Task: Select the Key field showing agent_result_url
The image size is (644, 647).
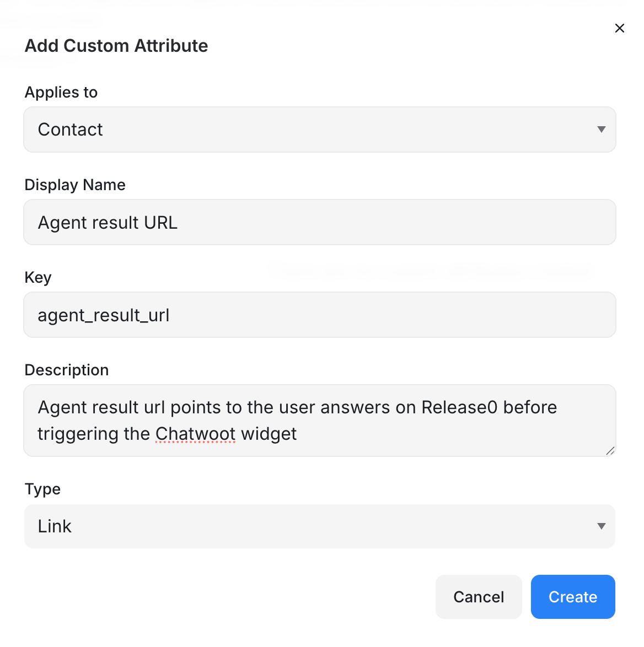Action: (320, 315)
